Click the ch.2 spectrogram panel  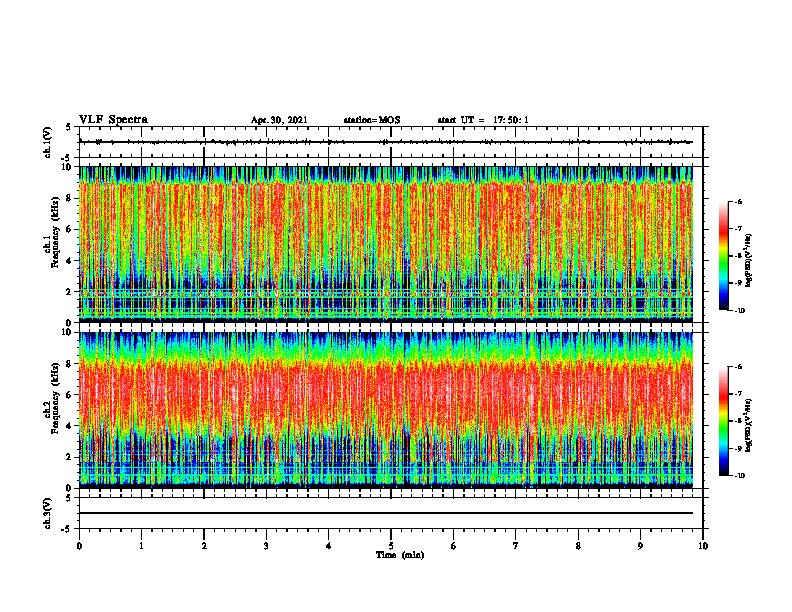tap(386, 410)
